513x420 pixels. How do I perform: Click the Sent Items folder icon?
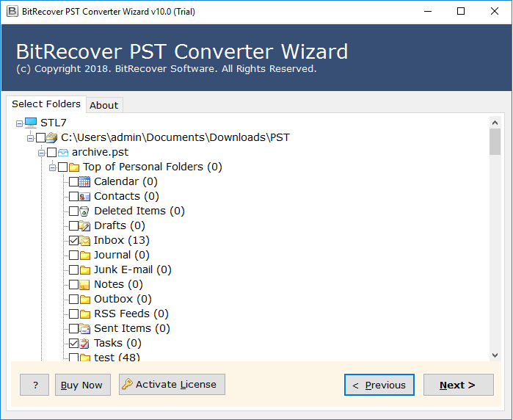[x=84, y=329]
